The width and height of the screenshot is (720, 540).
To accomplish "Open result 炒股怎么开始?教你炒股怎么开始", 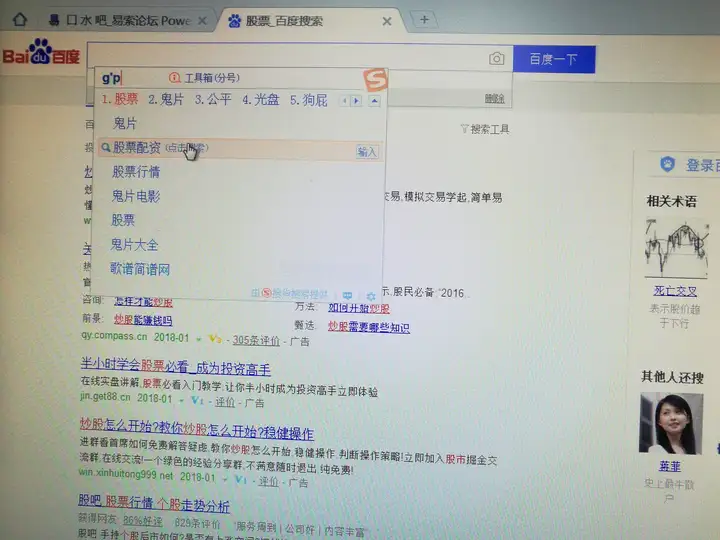I will coord(197,430).
